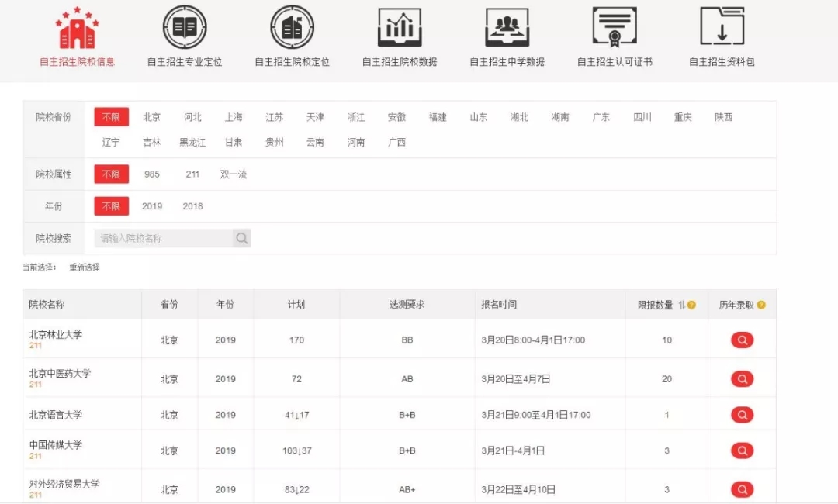Open the 自主招生院校信息 school icon
This screenshot has height=504, width=838.
pos(76,28)
